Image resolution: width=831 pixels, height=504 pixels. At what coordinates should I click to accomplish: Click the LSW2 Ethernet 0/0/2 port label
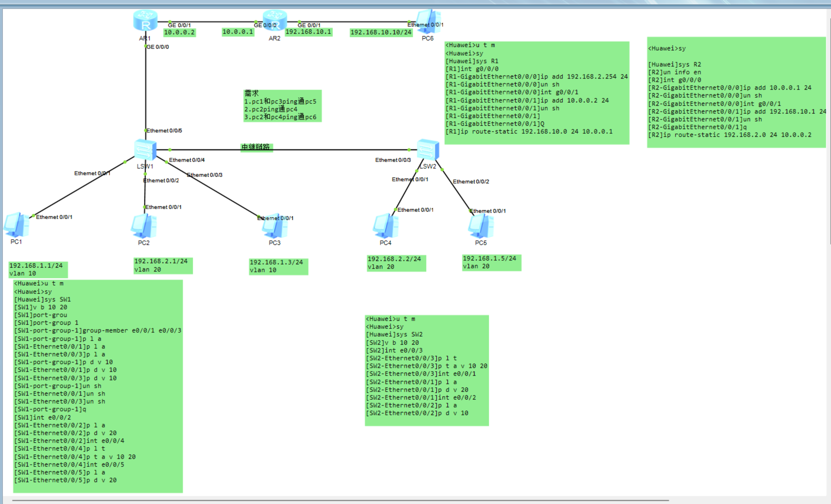tap(471, 181)
